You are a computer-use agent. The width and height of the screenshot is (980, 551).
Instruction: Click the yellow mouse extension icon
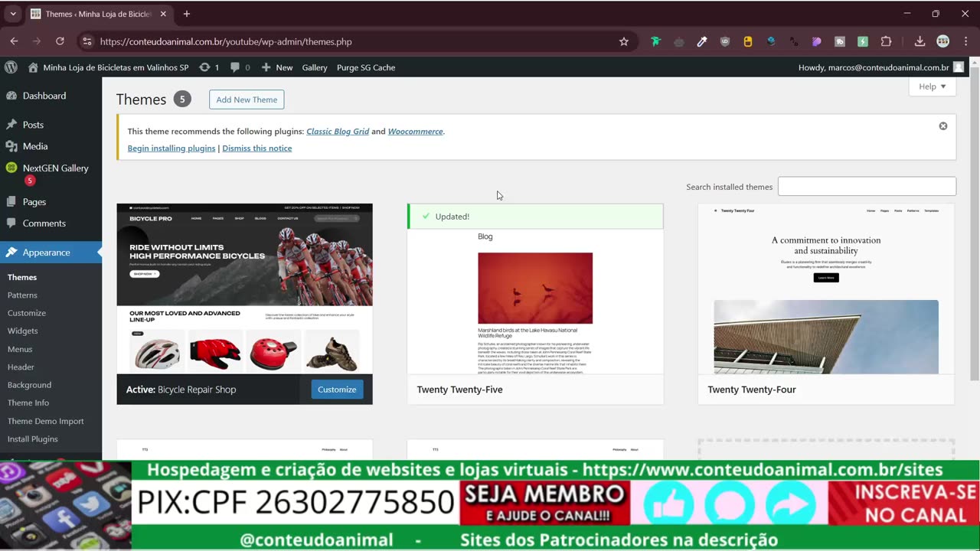[x=748, y=41]
